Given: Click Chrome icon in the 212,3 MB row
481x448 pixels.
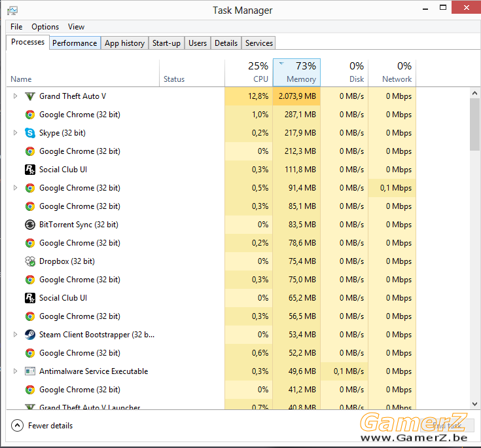Looking at the screenshot, I should pos(29,151).
